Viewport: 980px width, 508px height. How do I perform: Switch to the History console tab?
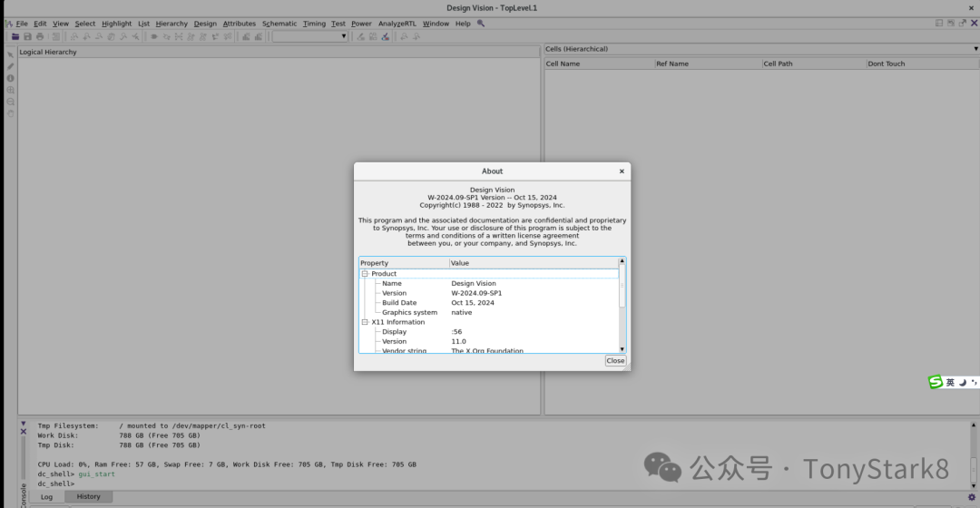[x=88, y=497]
